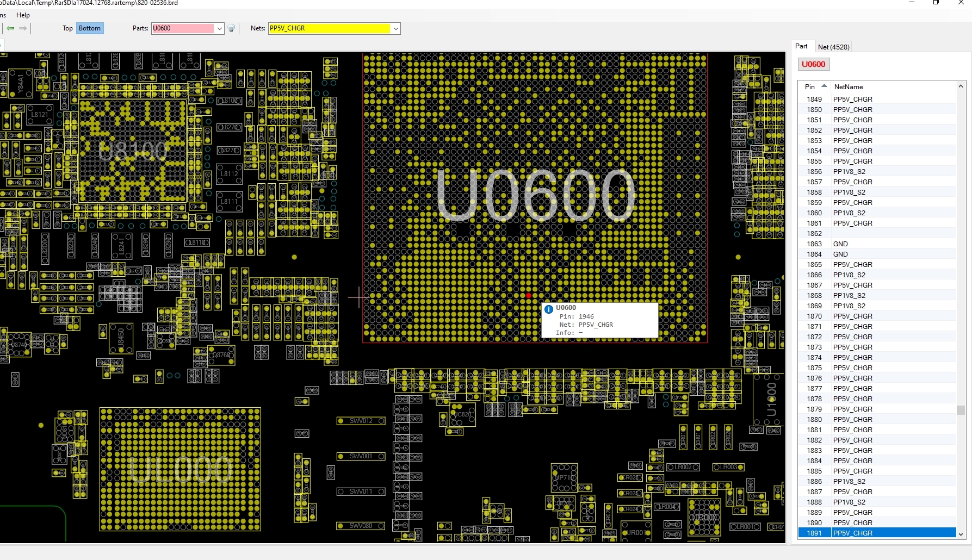Click the red U0600 part button
This screenshot has height=560, width=972.
[x=813, y=64]
